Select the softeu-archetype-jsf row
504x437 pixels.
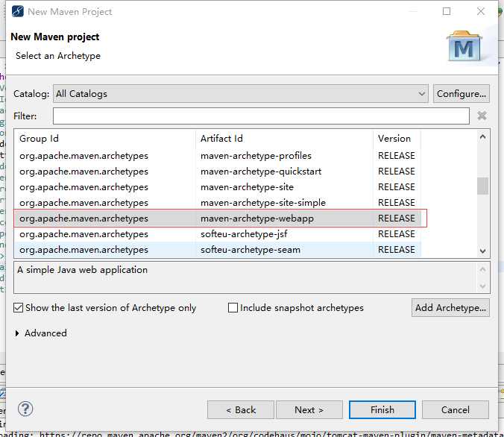click(x=218, y=234)
